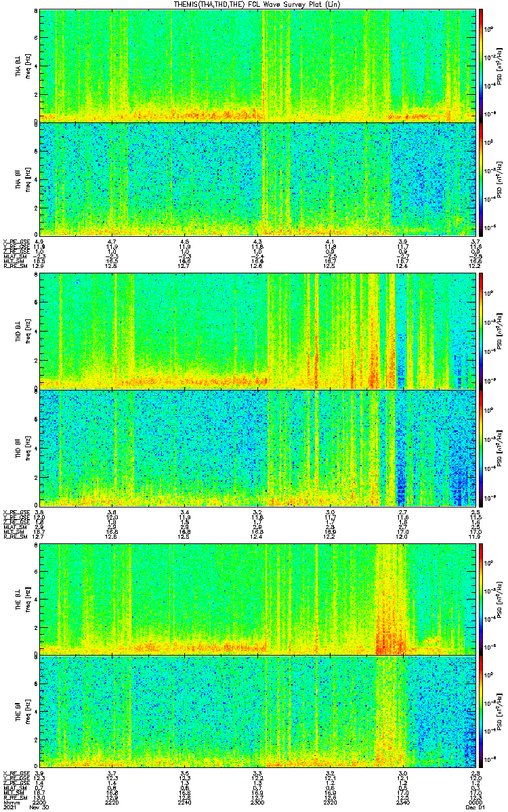This screenshot has width=508, height=812.
Task: Click the PSD color bar beside THE B-parallel
Action: coord(481,713)
